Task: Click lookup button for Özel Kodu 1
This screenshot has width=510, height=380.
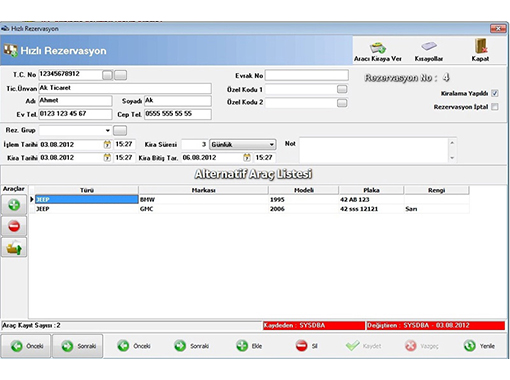Action: (342, 89)
